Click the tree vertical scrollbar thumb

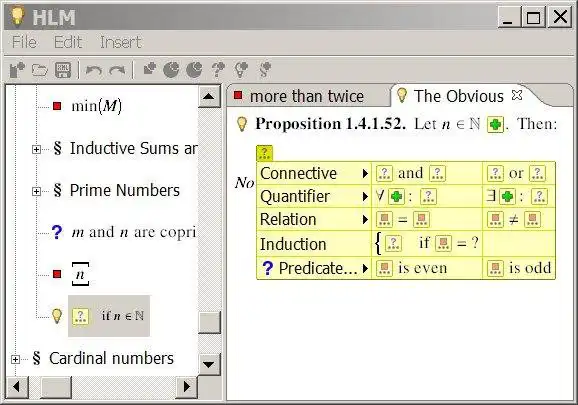tap(209, 322)
